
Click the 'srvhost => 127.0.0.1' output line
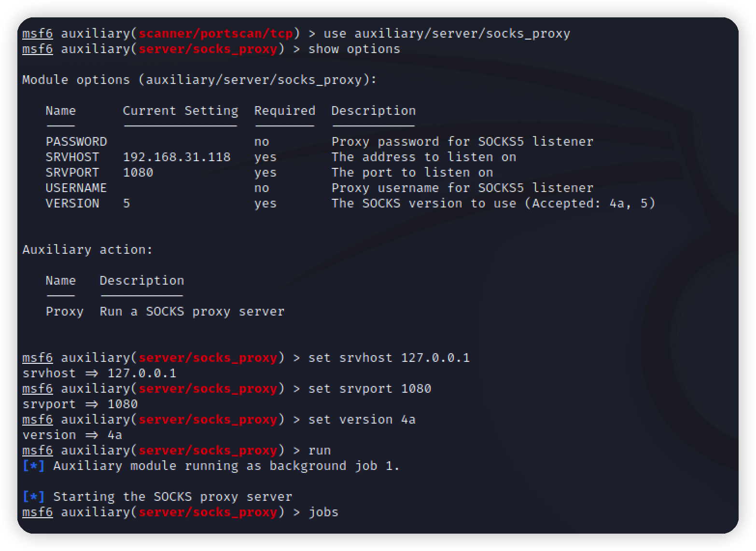coord(99,373)
